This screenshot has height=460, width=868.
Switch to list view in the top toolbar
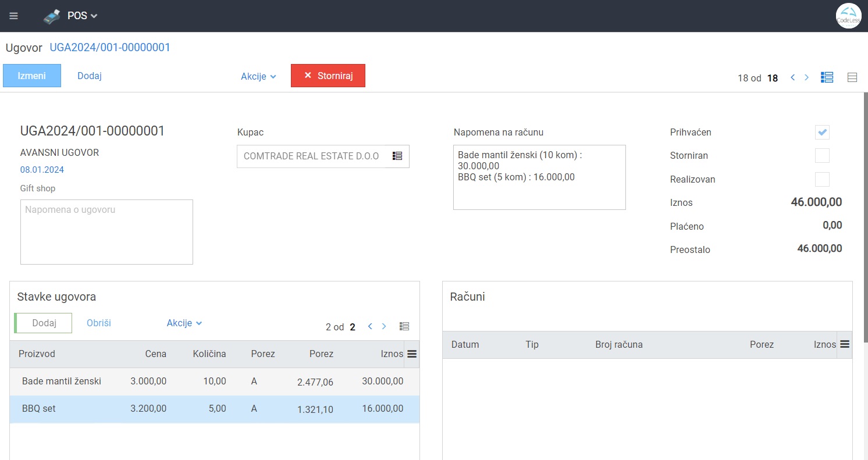(827, 77)
